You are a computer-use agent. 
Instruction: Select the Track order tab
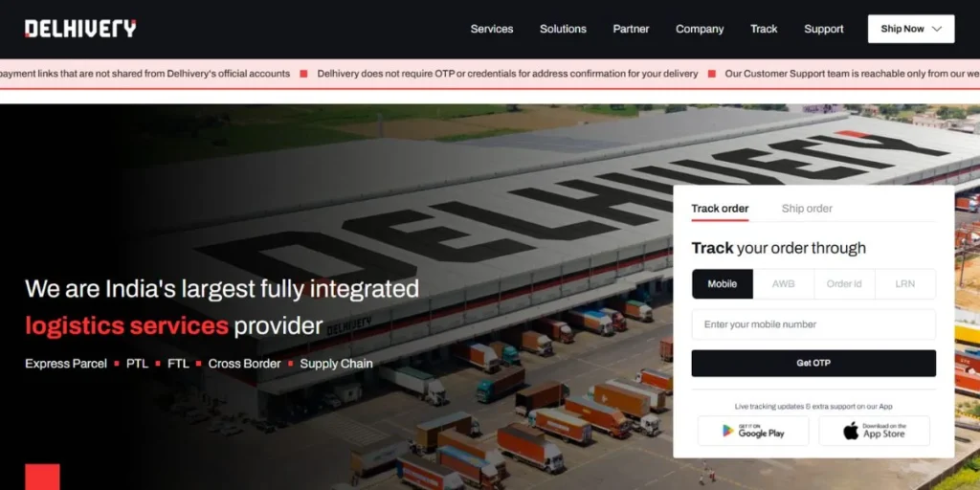pos(720,209)
